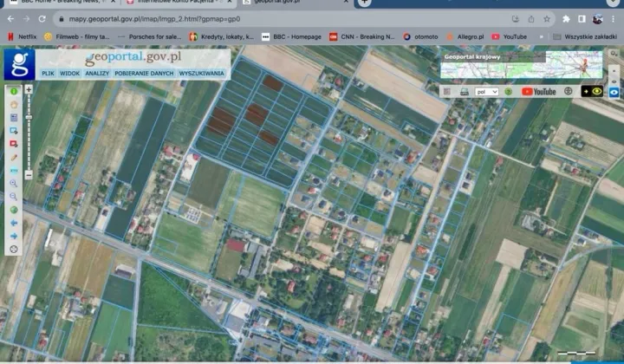Open the POBIERANIE DANYCH menu
Viewport: 624px width, 364px height.
click(144, 73)
